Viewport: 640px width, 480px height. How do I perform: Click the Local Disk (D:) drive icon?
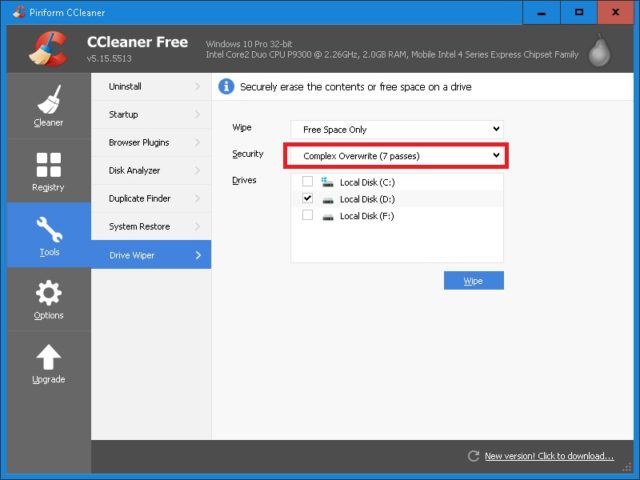pyautogui.click(x=328, y=200)
